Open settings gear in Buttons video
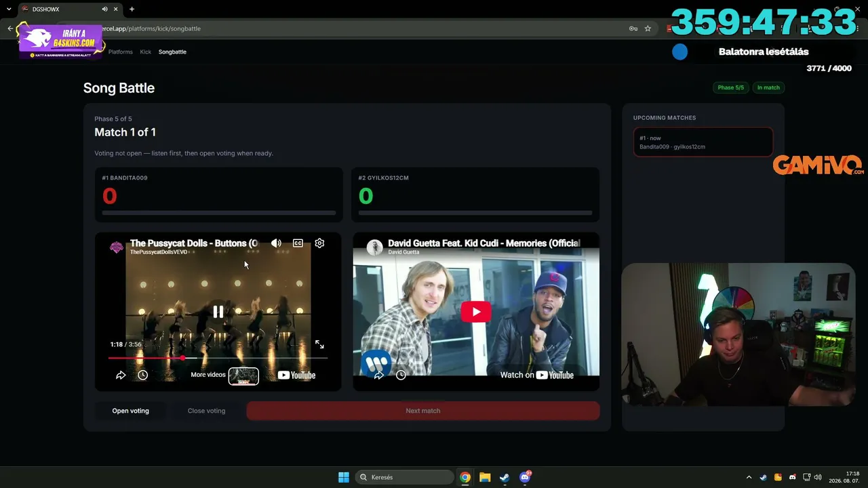The width and height of the screenshot is (868, 488). (319, 243)
